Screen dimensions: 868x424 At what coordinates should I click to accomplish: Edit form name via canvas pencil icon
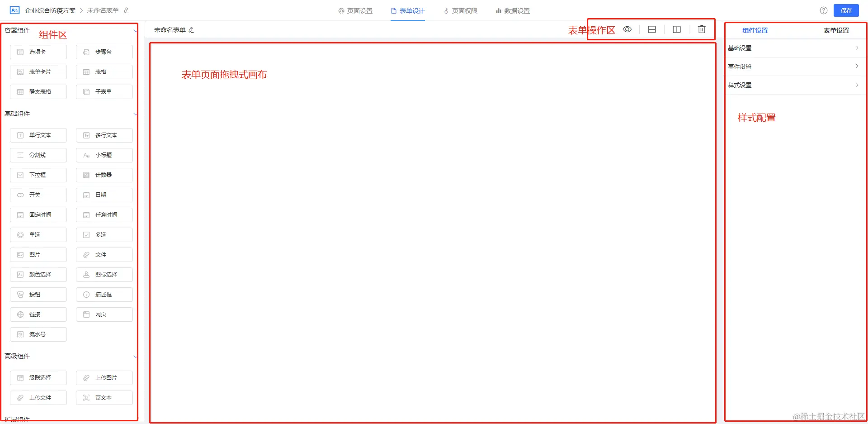pos(191,30)
